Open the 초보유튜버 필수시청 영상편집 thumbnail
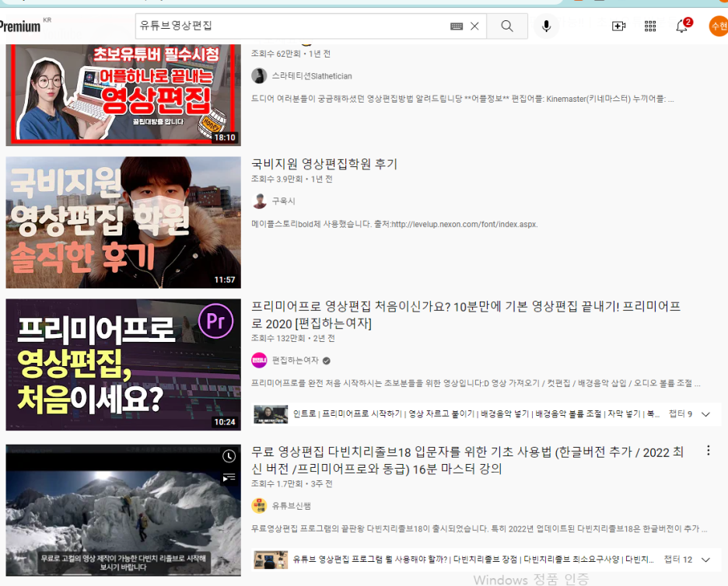Image resolution: width=728 pixels, height=586 pixels. [124, 95]
